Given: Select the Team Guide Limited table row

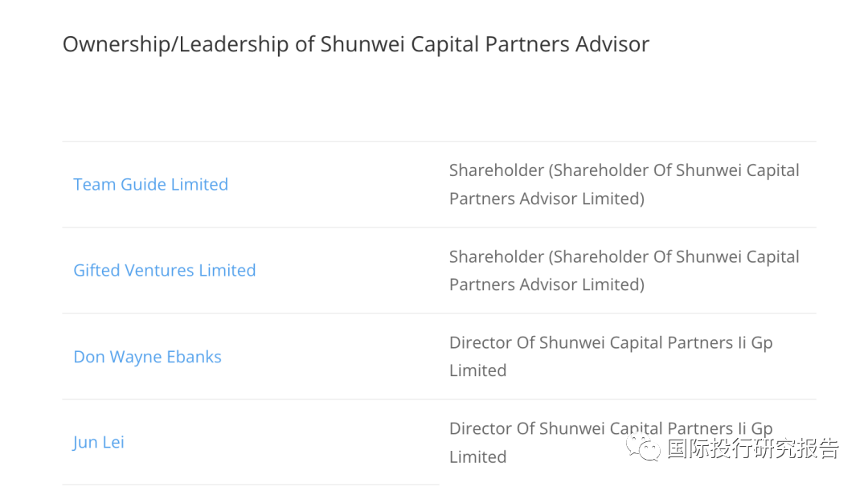Looking at the screenshot, I should point(439,184).
